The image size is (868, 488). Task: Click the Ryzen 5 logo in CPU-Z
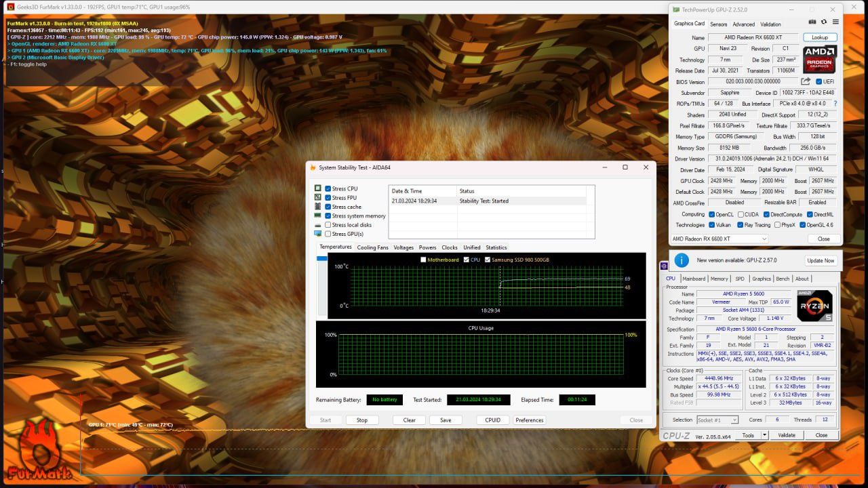814,306
